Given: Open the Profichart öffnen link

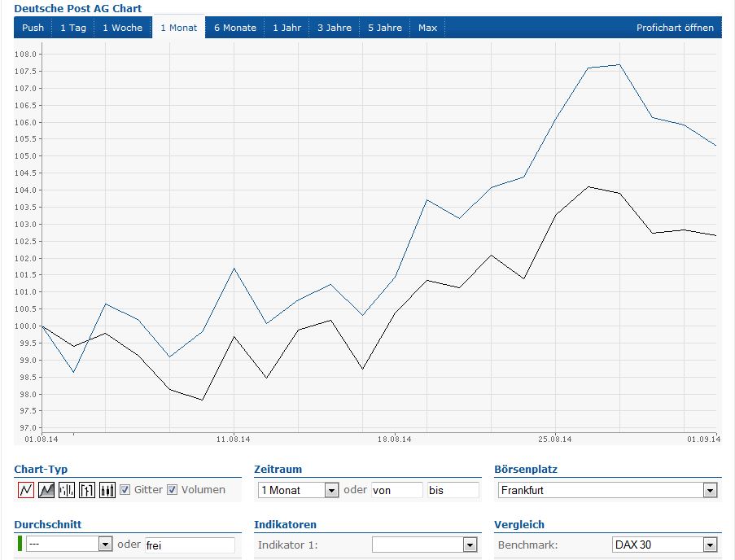Looking at the screenshot, I should click(x=675, y=28).
